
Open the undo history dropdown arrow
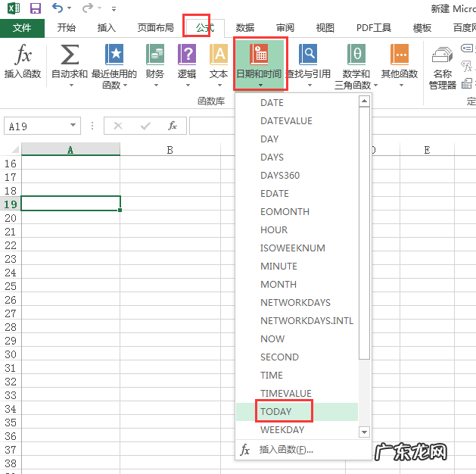pos(69,8)
